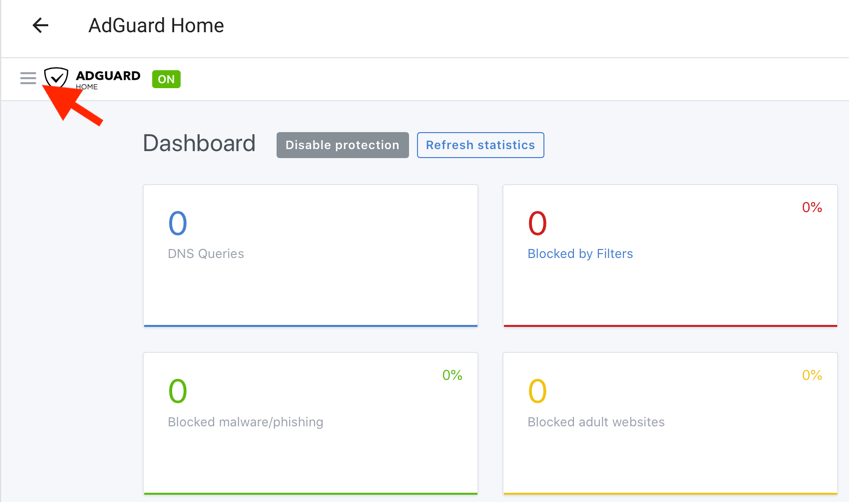
Task: Click the red 0 Blocked by Filters count
Action: [x=537, y=223]
